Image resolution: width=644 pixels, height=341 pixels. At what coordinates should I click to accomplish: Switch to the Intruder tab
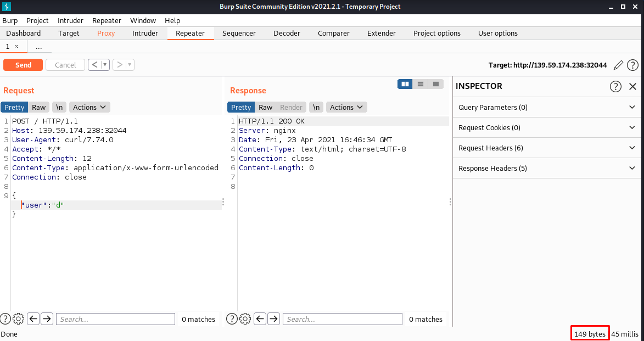(x=145, y=33)
